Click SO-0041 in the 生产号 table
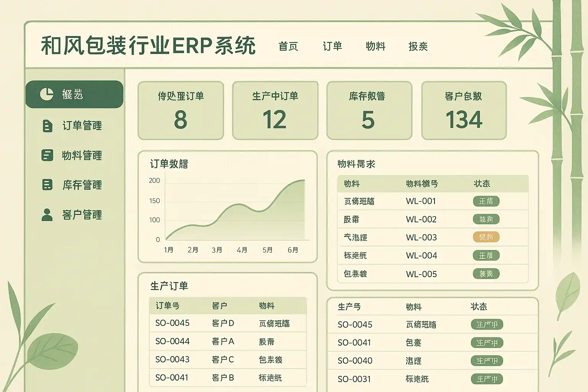 [x=354, y=343]
